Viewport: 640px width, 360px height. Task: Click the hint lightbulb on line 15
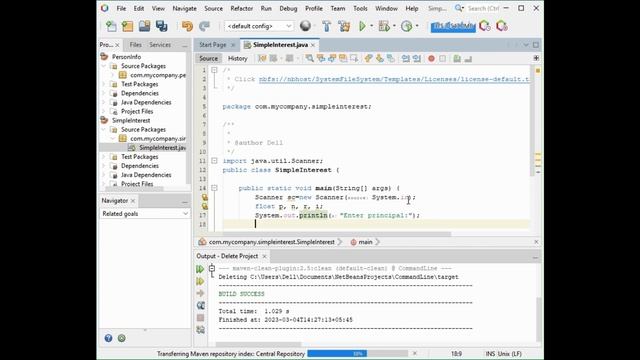[x=205, y=197]
